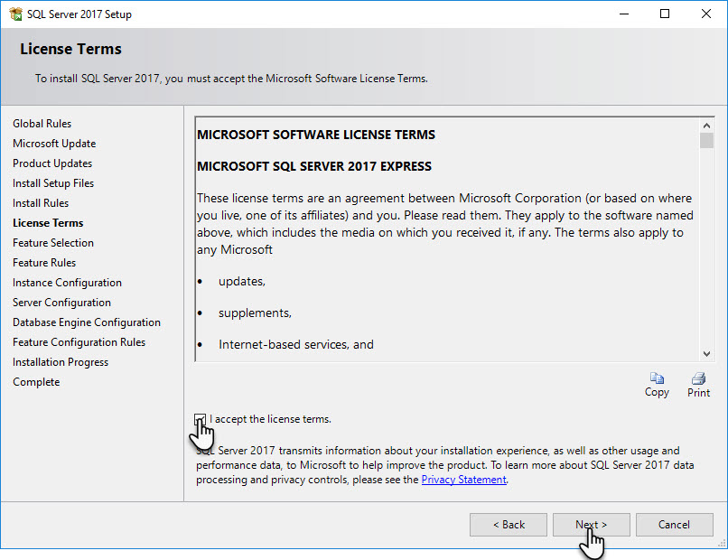
Task: Cancel the SQL Server setup
Action: [x=674, y=525]
